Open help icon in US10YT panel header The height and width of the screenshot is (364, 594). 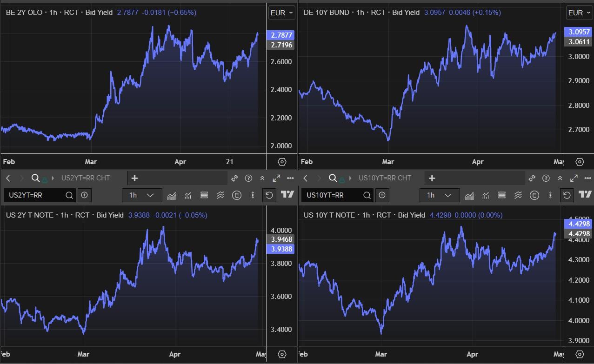pos(546,178)
